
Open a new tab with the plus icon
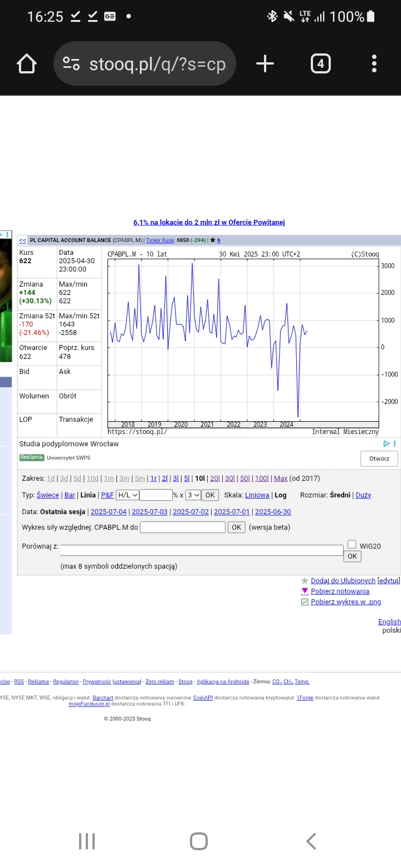click(265, 64)
